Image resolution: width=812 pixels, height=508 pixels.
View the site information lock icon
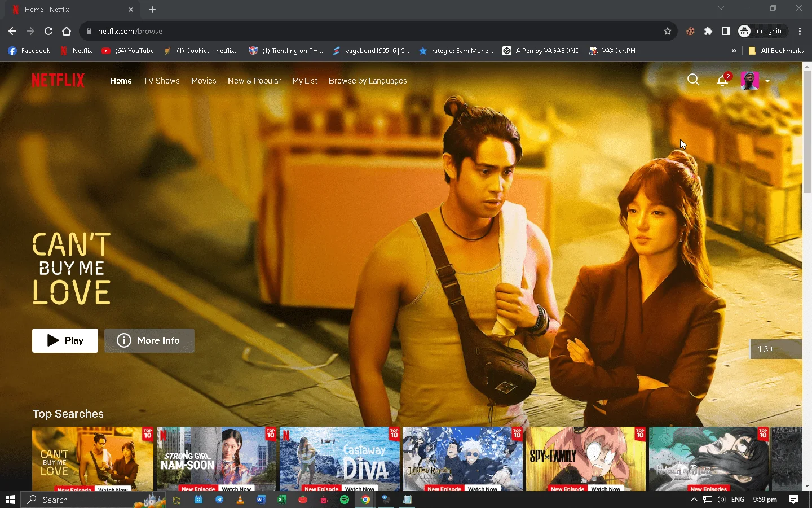[89, 31]
